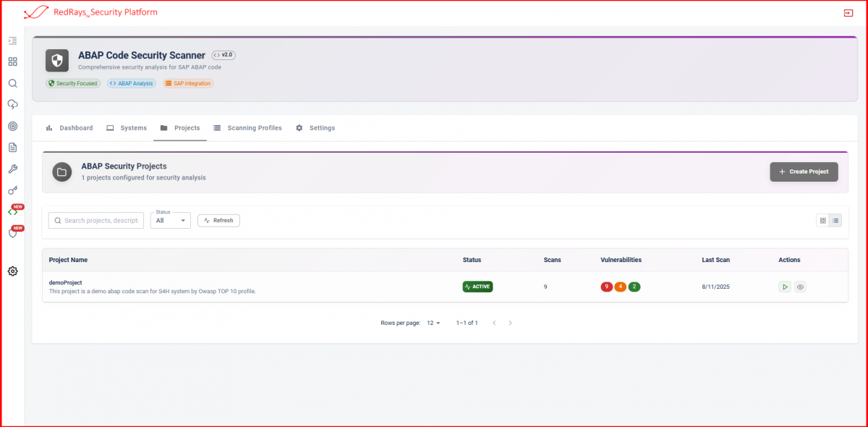The width and height of the screenshot is (868, 427).
Task: Click the projects folder circle icon
Action: pyautogui.click(x=62, y=172)
